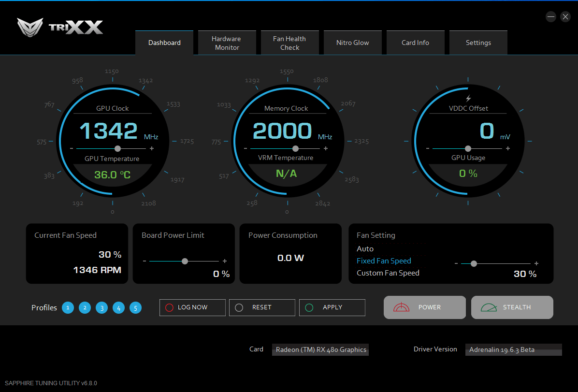578x392 pixels.
Task: Select Fixed Fan Speed option
Action: click(384, 261)
